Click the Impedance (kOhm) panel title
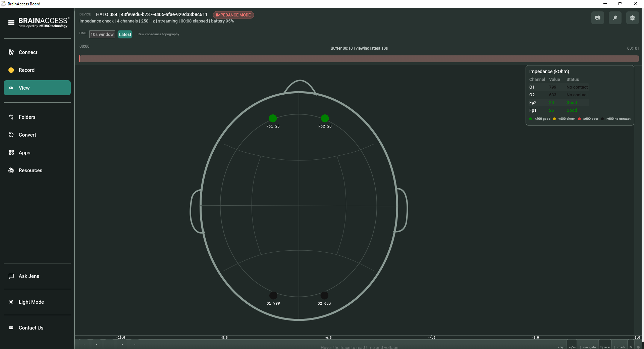The height and width of the screenshot is (349, 644). [x=549, y=71]
